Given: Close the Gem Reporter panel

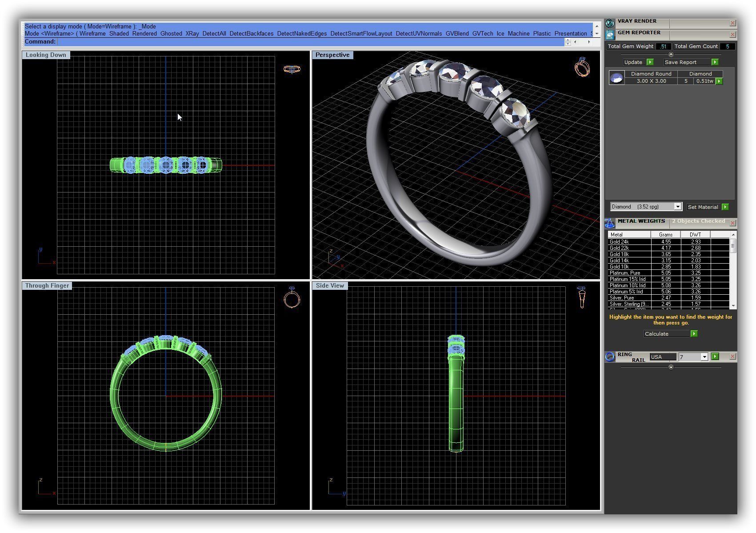Looking at the screenshot, I should pyautogui.click(x=732, y=34).
